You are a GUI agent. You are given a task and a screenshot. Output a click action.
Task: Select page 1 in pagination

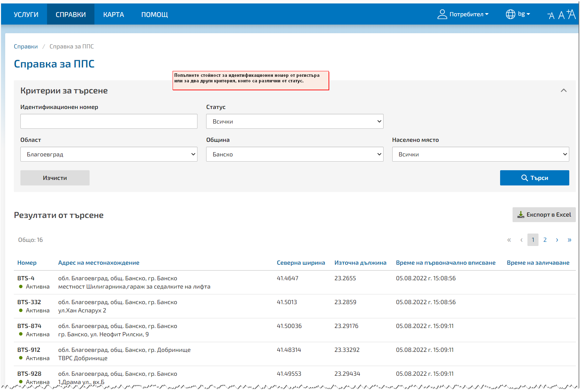(x=533, y=240)
